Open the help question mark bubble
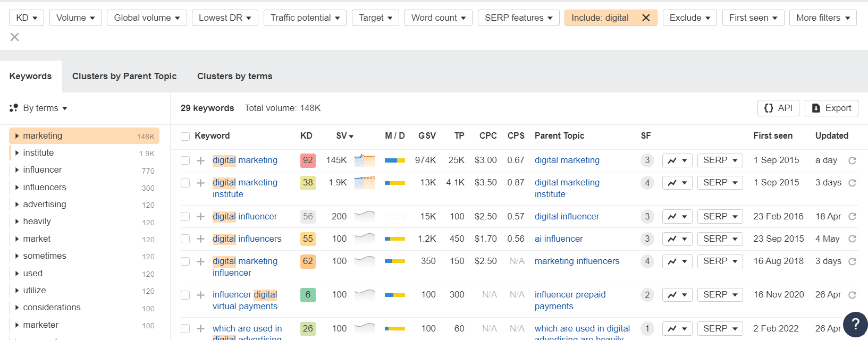868x340 pixels. 855,324
